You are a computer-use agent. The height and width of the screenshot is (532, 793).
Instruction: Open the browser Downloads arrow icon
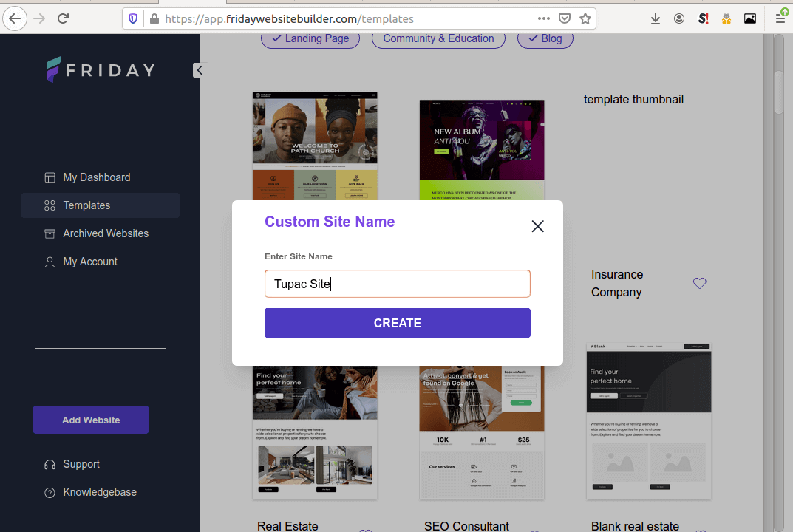pyautogui.click(x=656, y=18)
